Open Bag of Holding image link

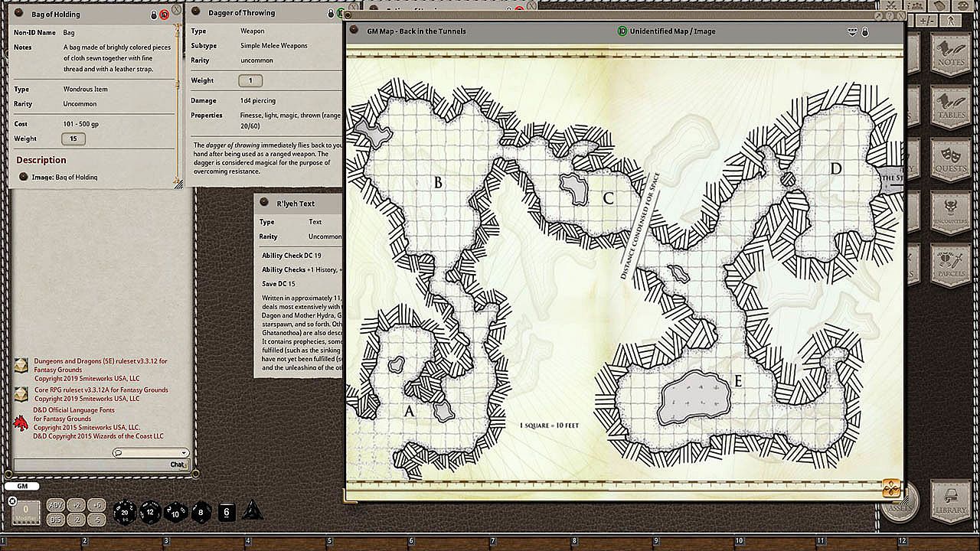(24, 178)
